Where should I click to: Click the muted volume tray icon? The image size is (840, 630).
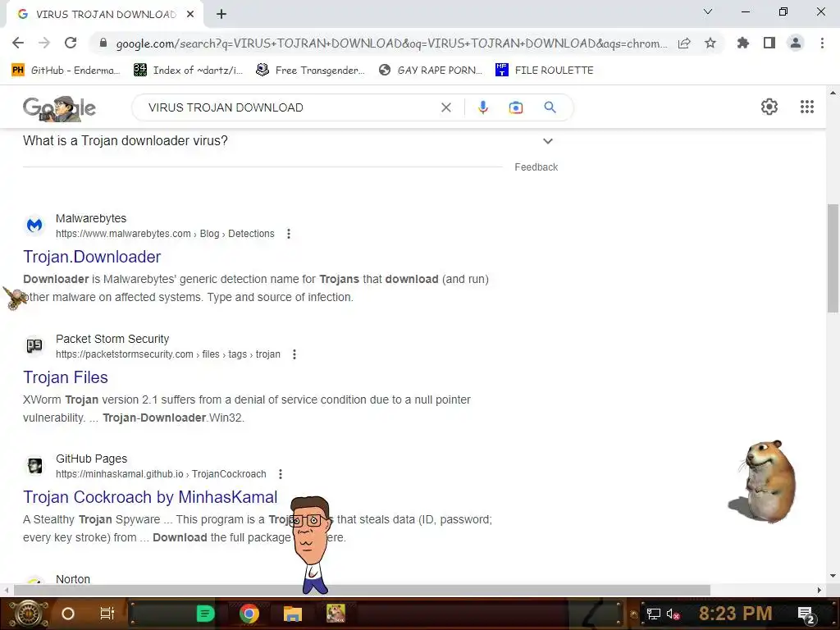point(673,614)
